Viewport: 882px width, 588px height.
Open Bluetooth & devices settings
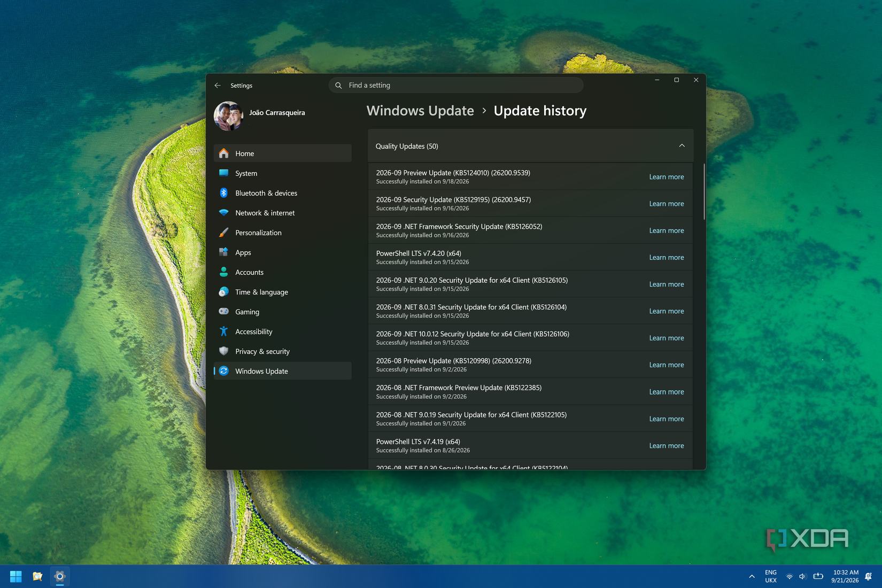pyautogui.click(x=283, y=193)
